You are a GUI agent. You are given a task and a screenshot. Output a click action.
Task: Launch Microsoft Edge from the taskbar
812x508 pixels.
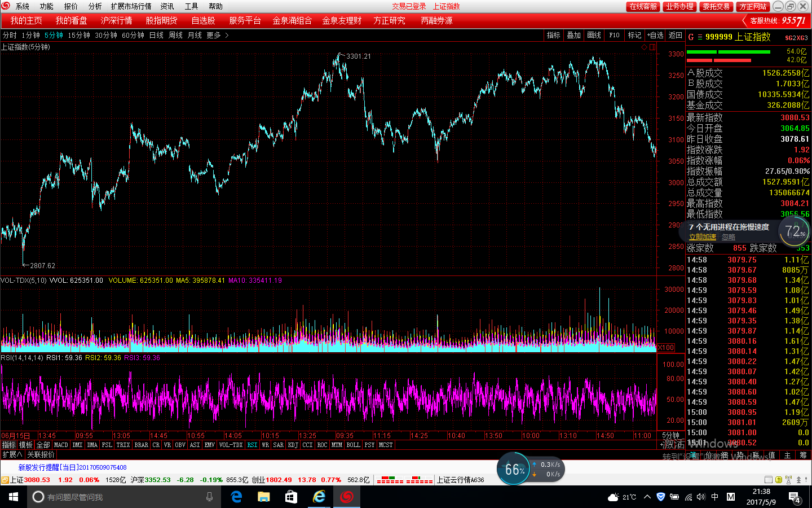pos(236,497)
